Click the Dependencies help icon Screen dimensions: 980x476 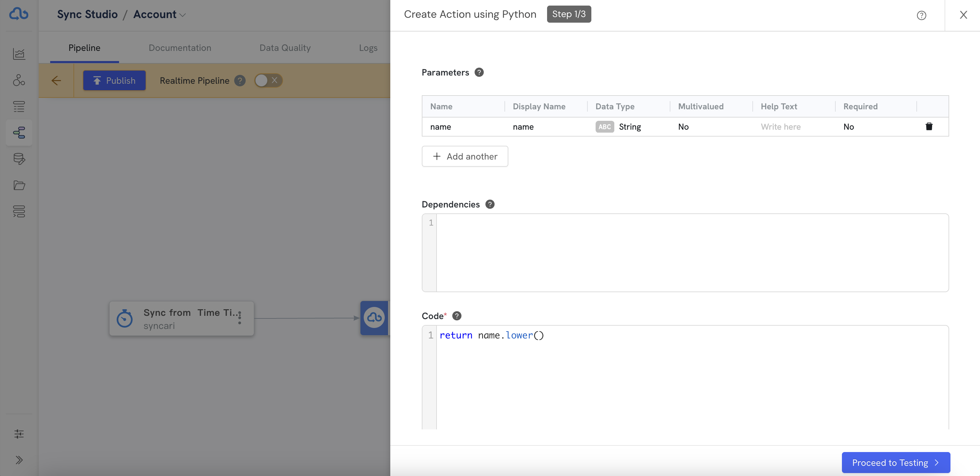pyautogui.click(x=490, y=204)
